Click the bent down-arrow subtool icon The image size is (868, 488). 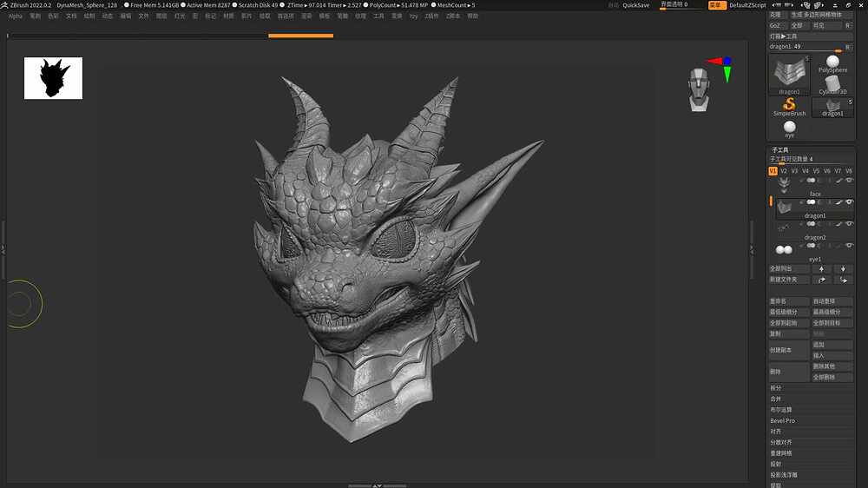(843, 280)
